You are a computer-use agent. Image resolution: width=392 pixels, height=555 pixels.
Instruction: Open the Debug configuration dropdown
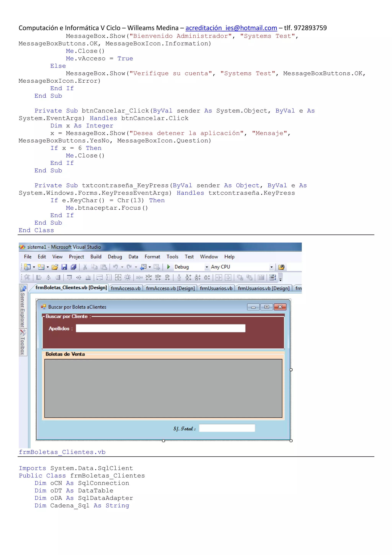pyautogui.click(x=207, y=267)
